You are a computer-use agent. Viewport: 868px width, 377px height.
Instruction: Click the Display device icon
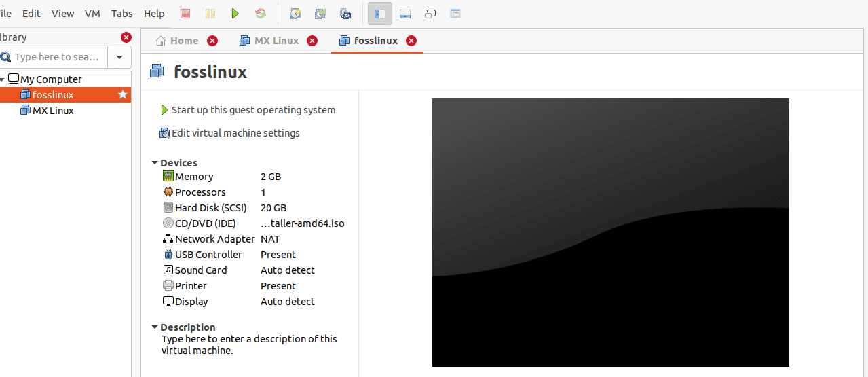168,302
